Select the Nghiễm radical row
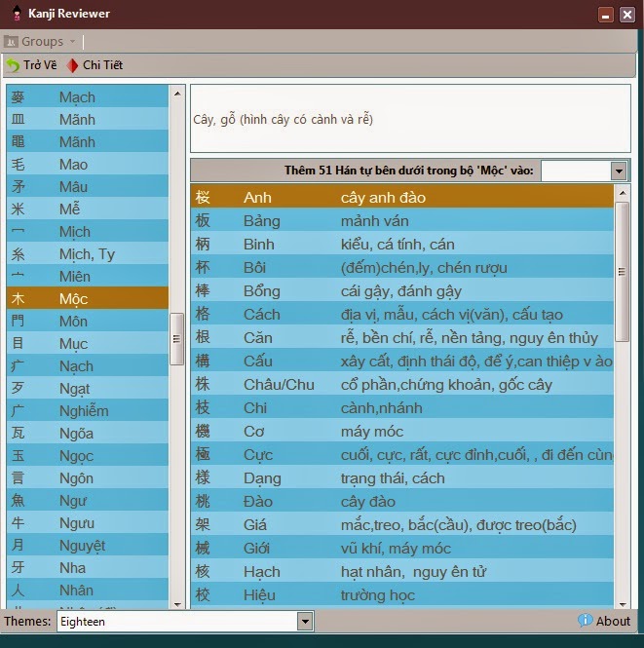The width and height of the screenshot is (644, 648). pyautogui.click(x=88, y=411)
